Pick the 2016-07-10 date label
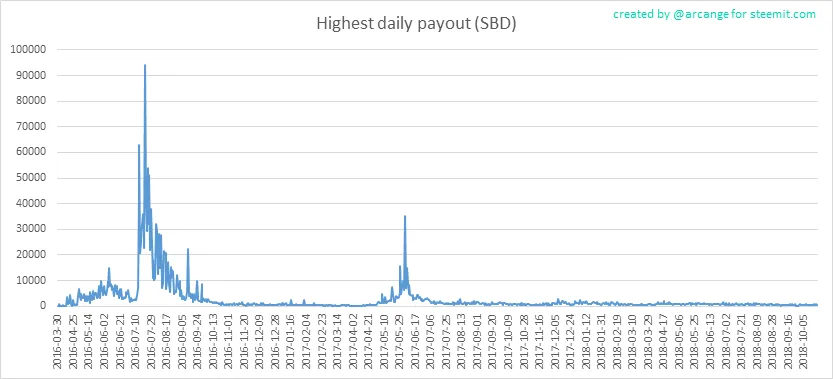The height and width of the screenshot is (379, 833). (x=135, y=341)
